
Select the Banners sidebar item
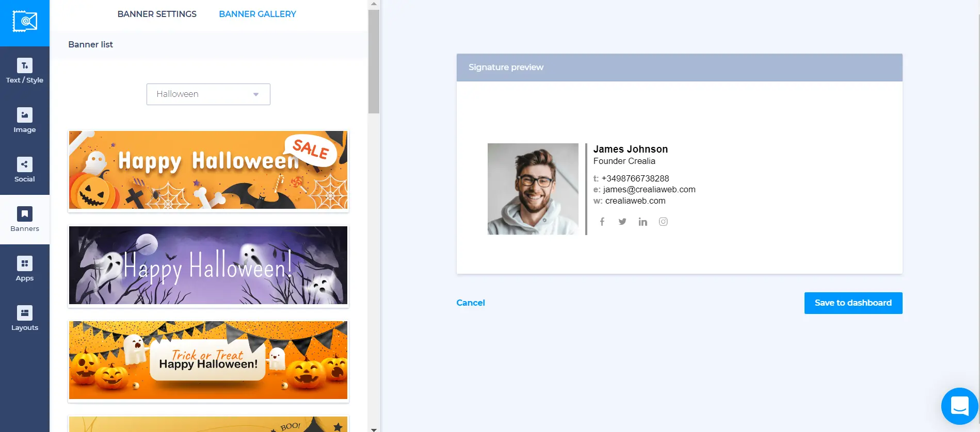25,220
